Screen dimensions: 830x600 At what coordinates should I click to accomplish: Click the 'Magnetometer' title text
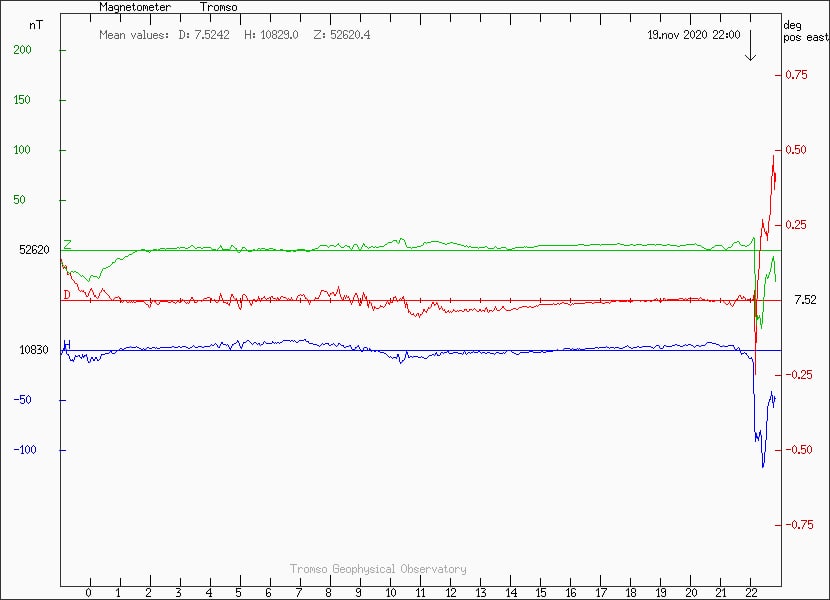135,7
